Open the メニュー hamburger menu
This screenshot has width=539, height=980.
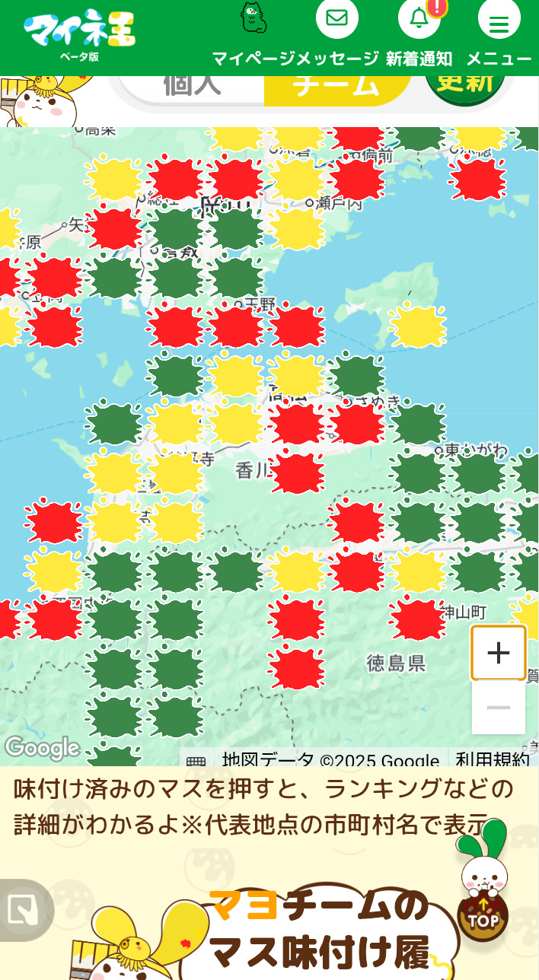tap(499, 19)
